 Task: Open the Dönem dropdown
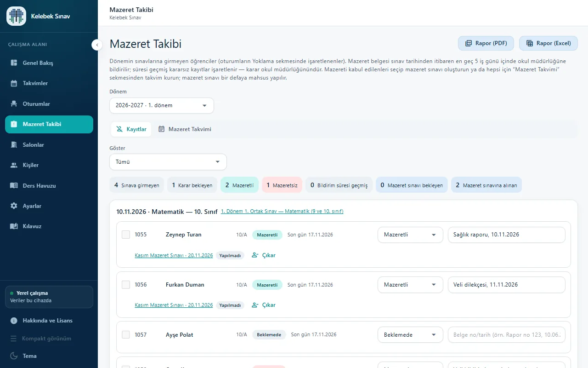(x=162, y=105)
